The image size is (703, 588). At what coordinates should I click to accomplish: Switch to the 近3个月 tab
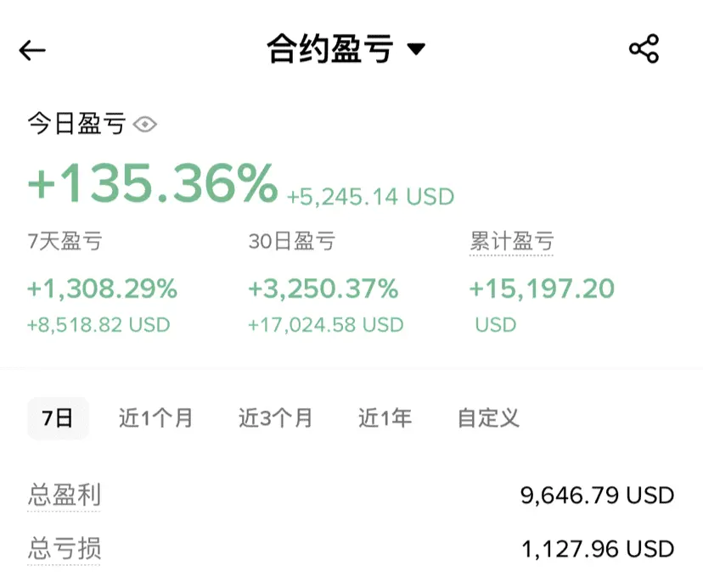[276, 418]
